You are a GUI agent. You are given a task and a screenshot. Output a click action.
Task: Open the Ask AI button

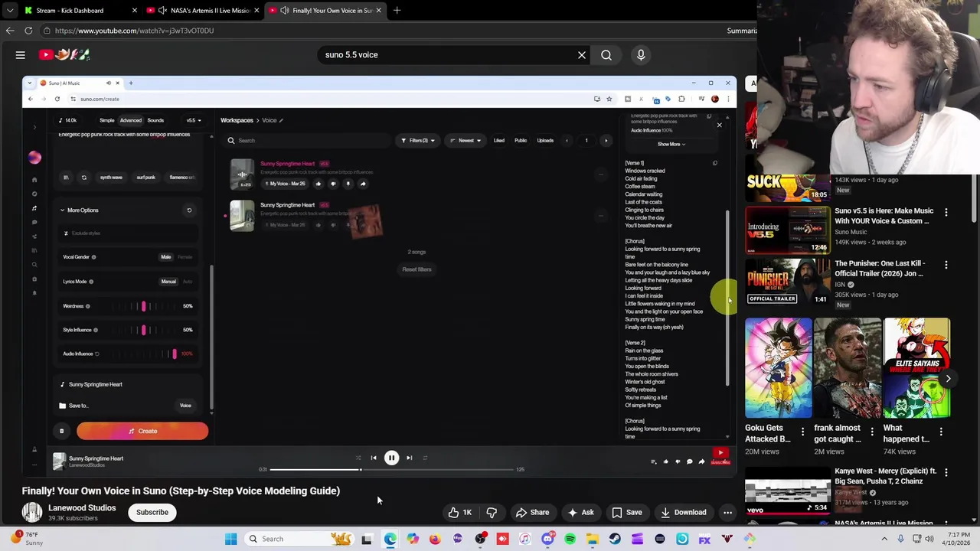pos(580,513)
